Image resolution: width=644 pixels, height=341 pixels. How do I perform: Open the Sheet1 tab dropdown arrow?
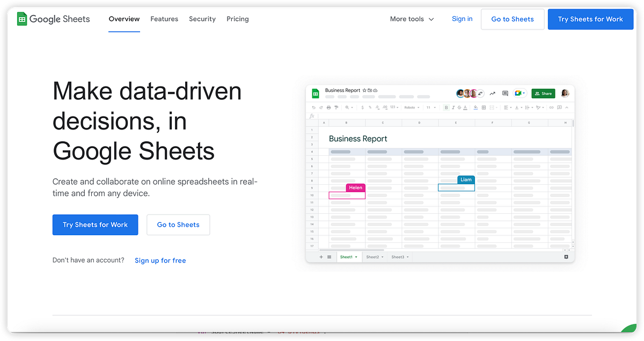click(x=355, y=257)
